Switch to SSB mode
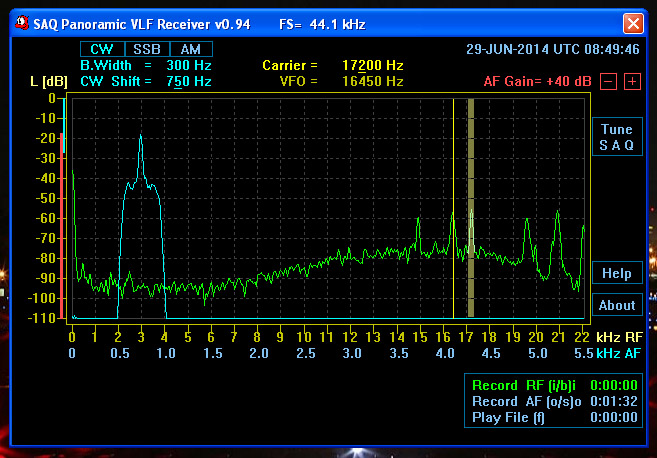 (x=146, y=49)
